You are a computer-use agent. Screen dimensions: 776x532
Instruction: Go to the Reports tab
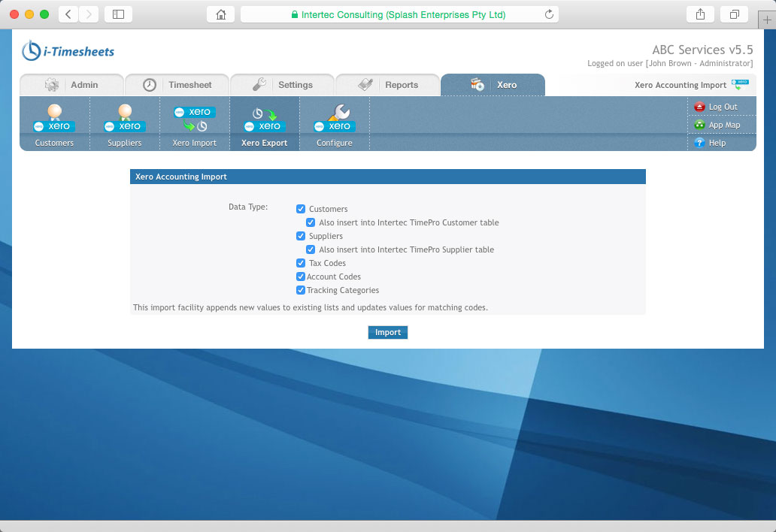388,85
